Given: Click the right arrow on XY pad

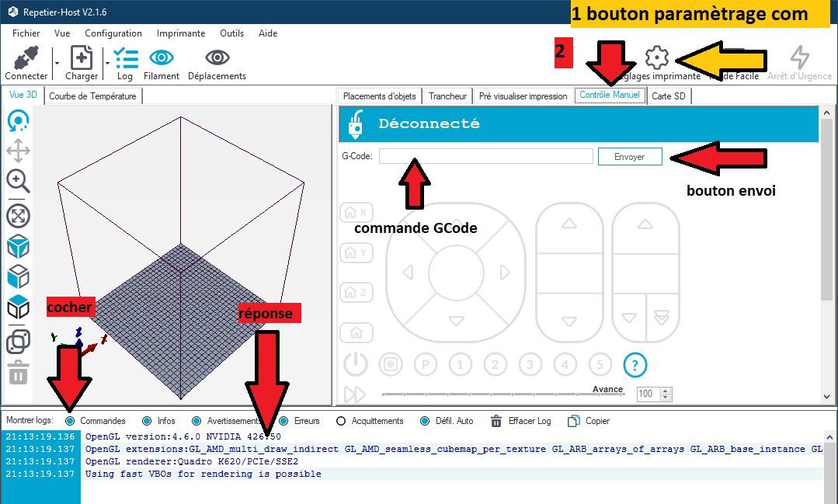Looking at the screenshot, I should click(x=505, y=273).
